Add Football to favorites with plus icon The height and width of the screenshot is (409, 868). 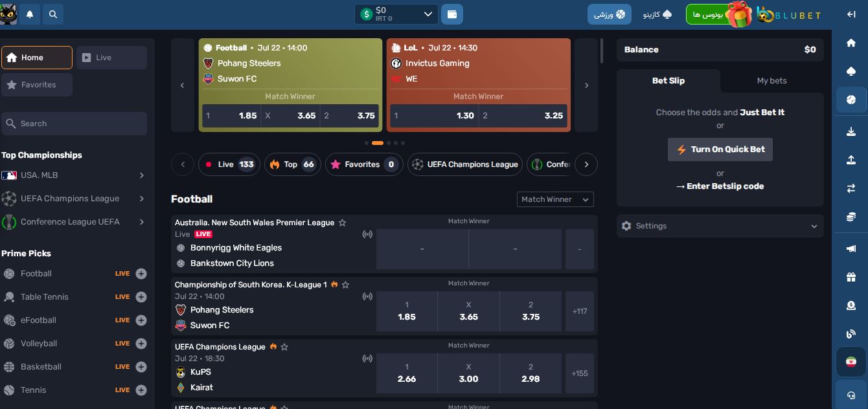coord(141,274)
